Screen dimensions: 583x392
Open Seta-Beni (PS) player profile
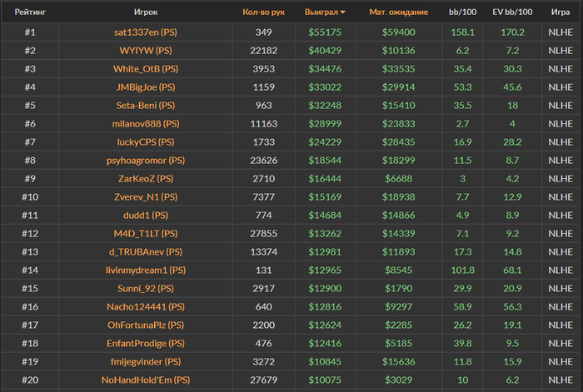click(x=146, y=106)
